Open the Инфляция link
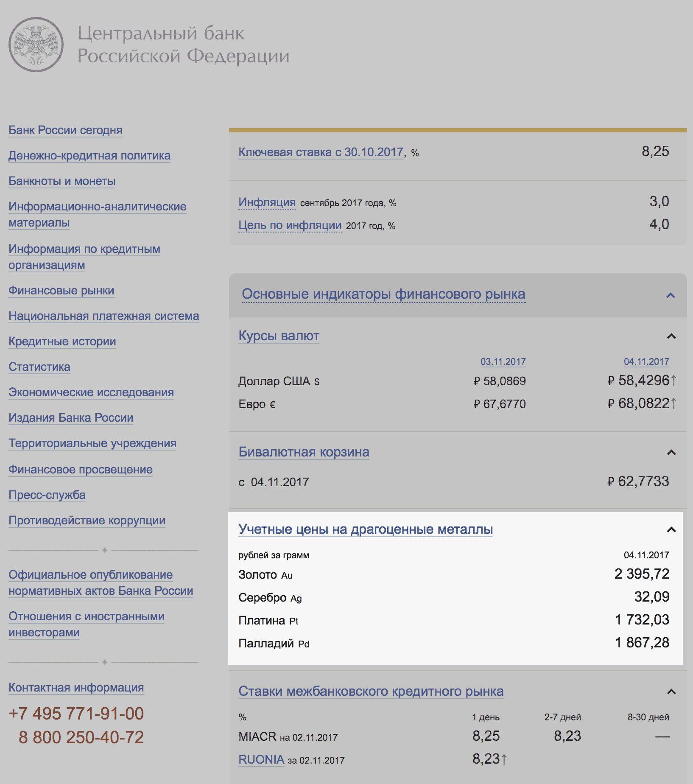This screenshot has height=784, width=693. click(267, 202)
